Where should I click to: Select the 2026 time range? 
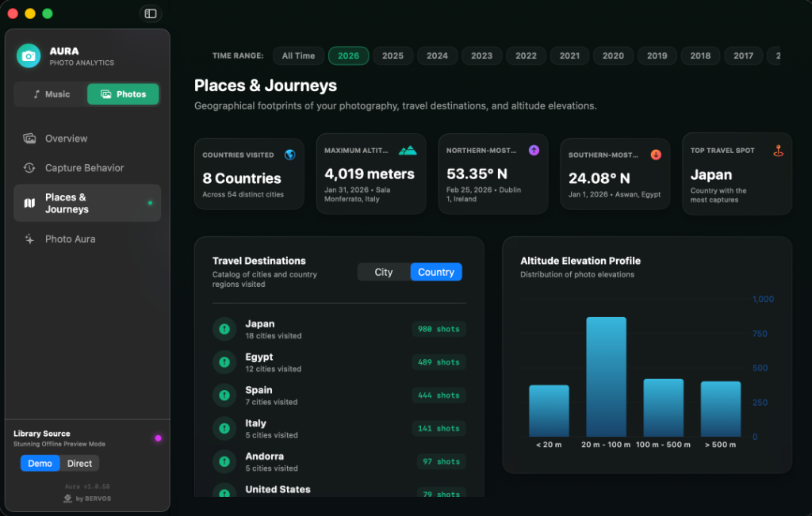click(x=349, y=56)
